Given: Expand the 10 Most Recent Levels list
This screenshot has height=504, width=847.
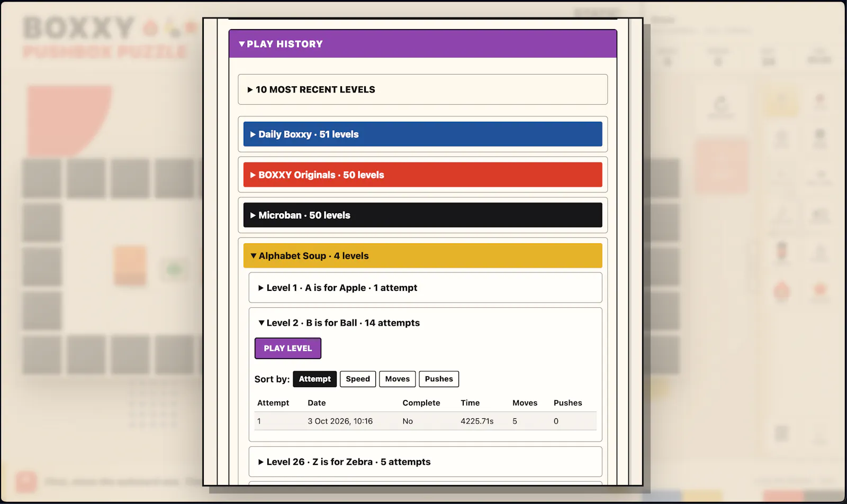Looking at the screenshot, I should tap(422, 90).
